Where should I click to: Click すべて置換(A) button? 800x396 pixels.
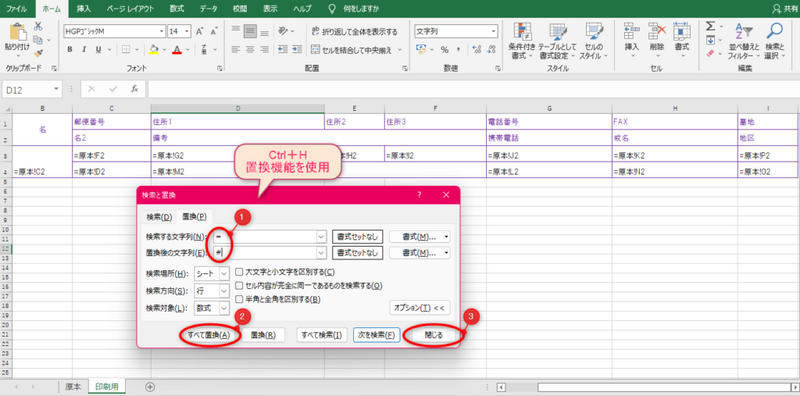[209, 335]
